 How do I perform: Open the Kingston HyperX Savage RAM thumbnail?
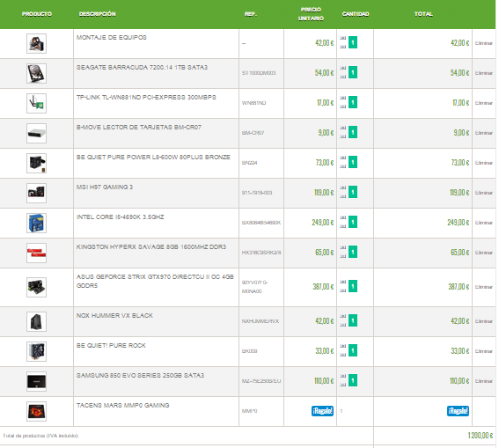pos(36,253)
